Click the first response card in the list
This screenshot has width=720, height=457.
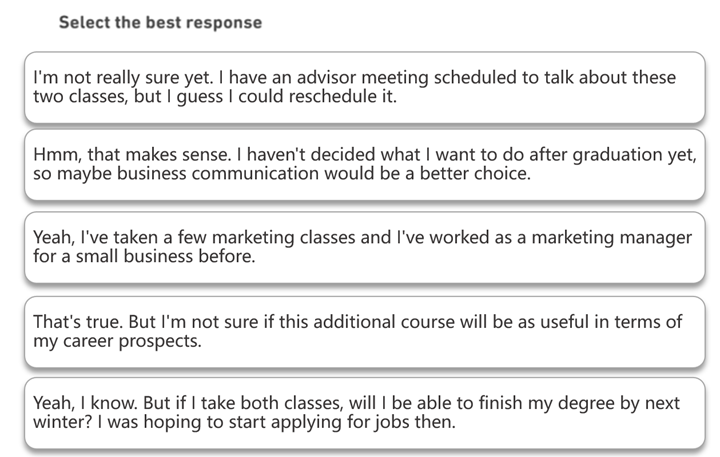(365, 87)
